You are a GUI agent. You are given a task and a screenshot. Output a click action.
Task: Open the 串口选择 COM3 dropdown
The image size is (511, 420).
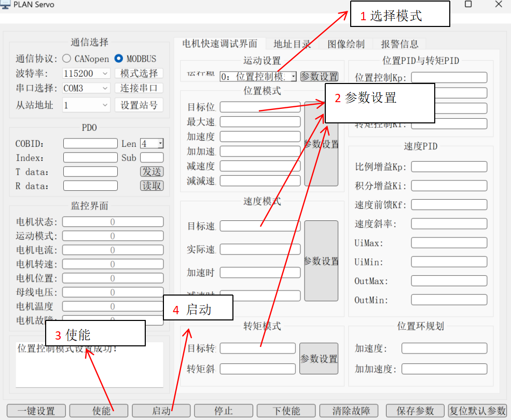(86, 88)
